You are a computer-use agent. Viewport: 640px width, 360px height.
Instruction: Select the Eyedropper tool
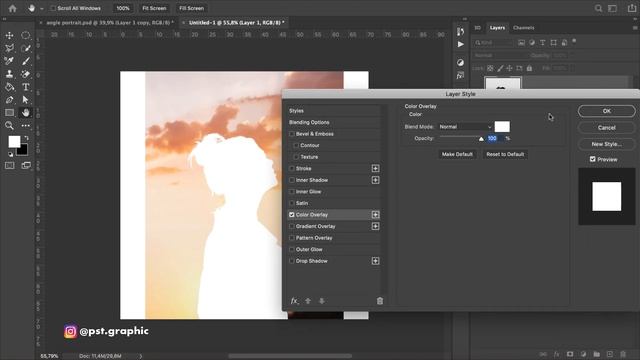pos(9,61)
